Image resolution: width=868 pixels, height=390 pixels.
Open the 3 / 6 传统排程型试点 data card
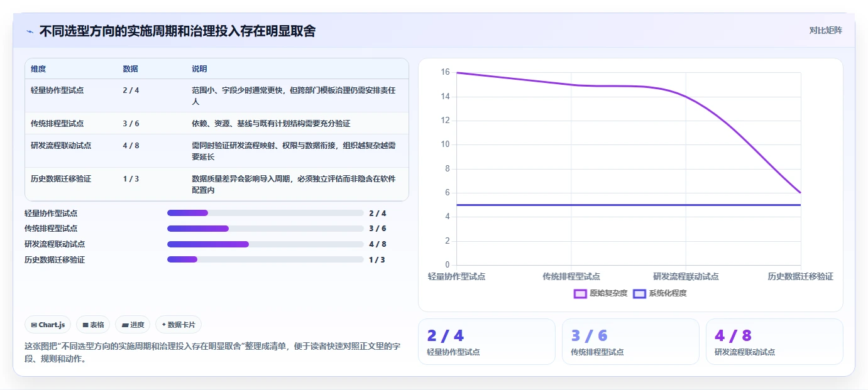pos(630,342)
